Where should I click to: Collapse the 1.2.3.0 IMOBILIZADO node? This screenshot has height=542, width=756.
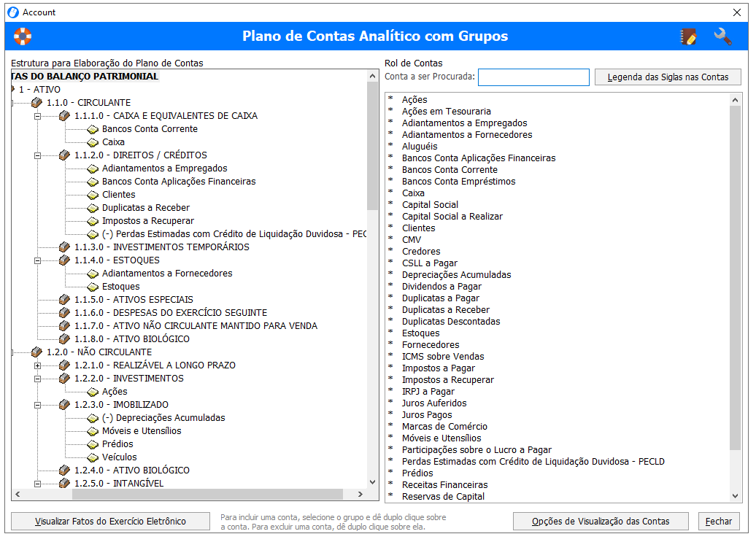[38, 405]
